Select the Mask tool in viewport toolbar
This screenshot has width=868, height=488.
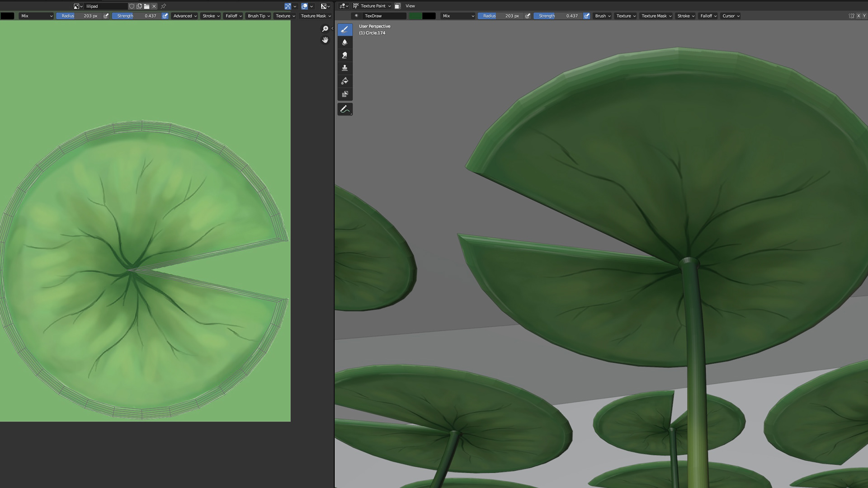click(x=344, y=94)
